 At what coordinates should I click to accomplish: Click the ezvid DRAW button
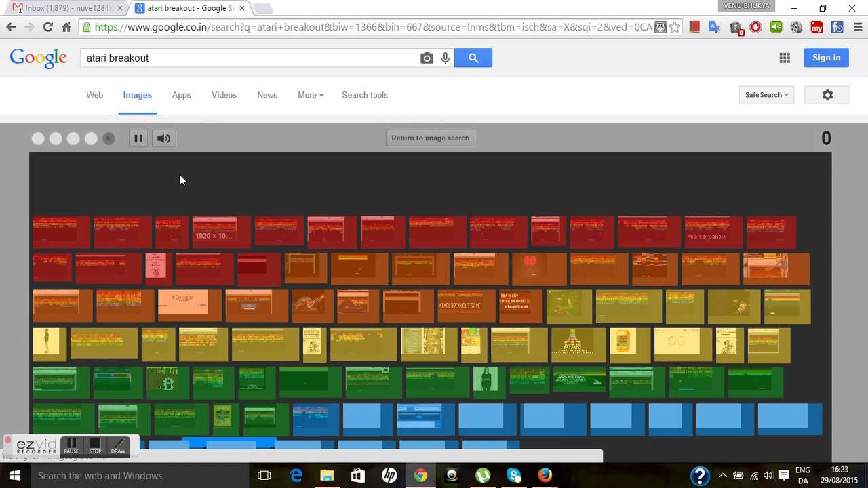pos(118,445)
